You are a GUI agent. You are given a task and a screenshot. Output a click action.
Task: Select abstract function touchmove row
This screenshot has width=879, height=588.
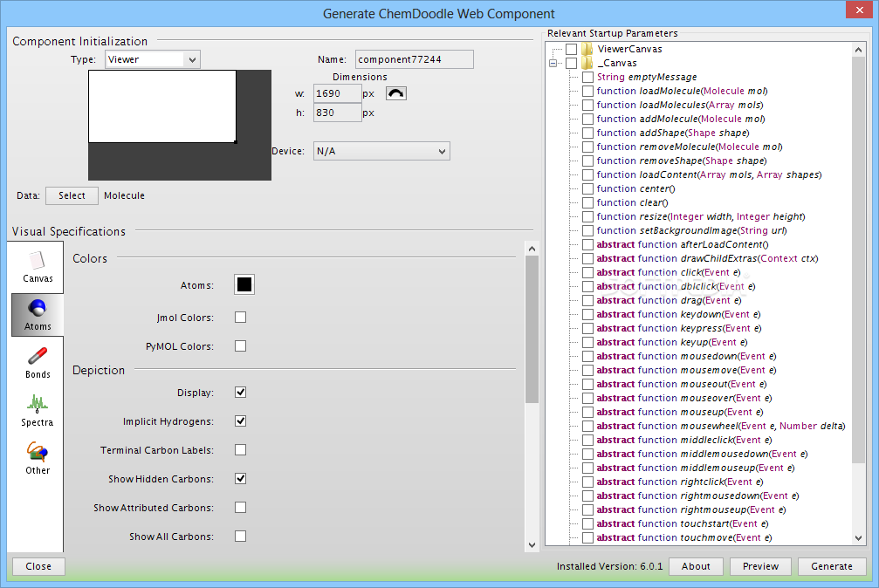(684, 537)
